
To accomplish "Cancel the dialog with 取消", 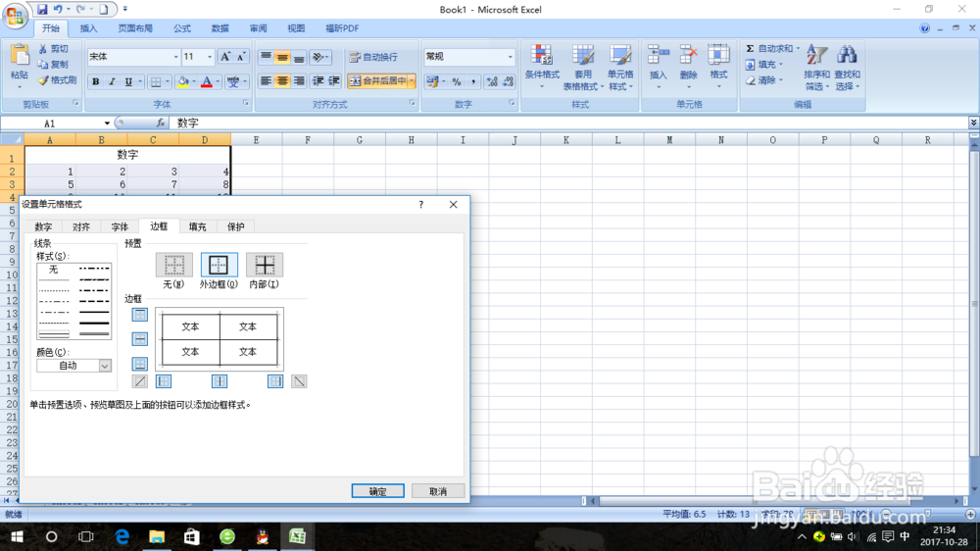I will (x=437, y=491).
